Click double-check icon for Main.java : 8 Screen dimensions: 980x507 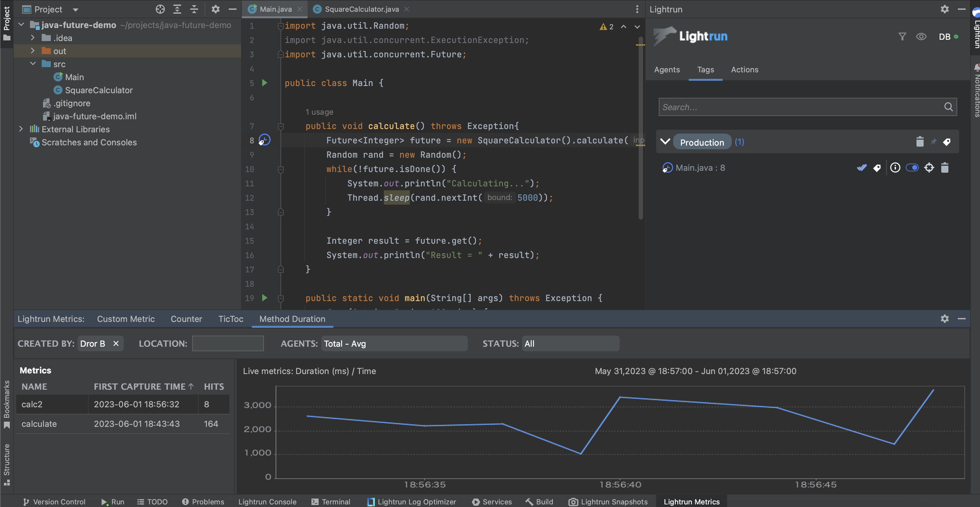862,167
